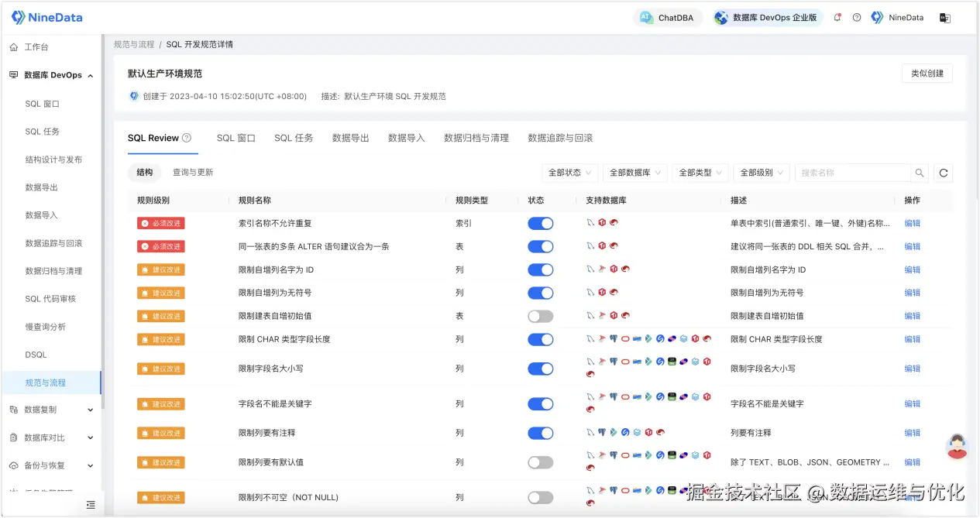The height and width of the screenshot is (518, 980).
Task: Open the 全部数据库 filter dropdown
Action: pos(635,173)
